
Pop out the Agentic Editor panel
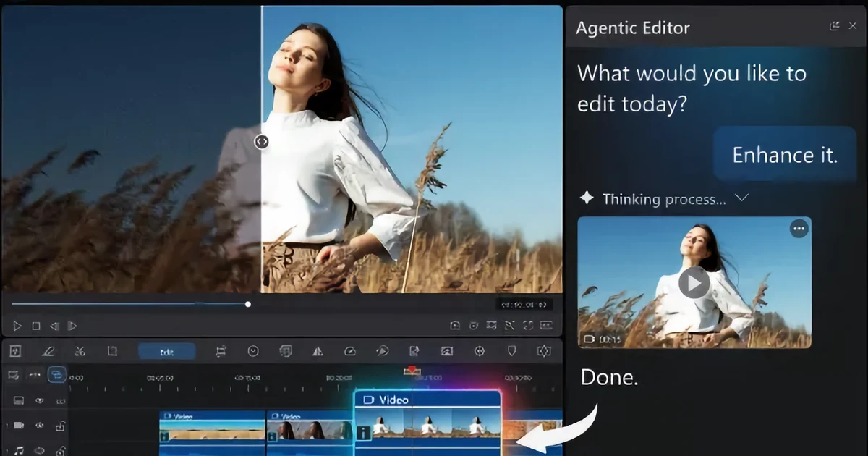[835, 26]
